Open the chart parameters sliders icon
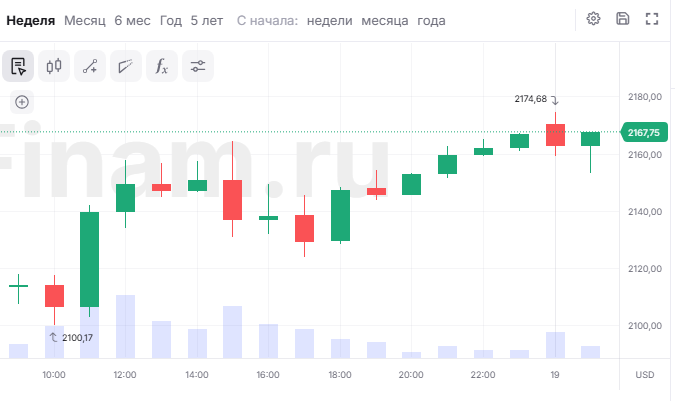675x401 pixels. 198,66
